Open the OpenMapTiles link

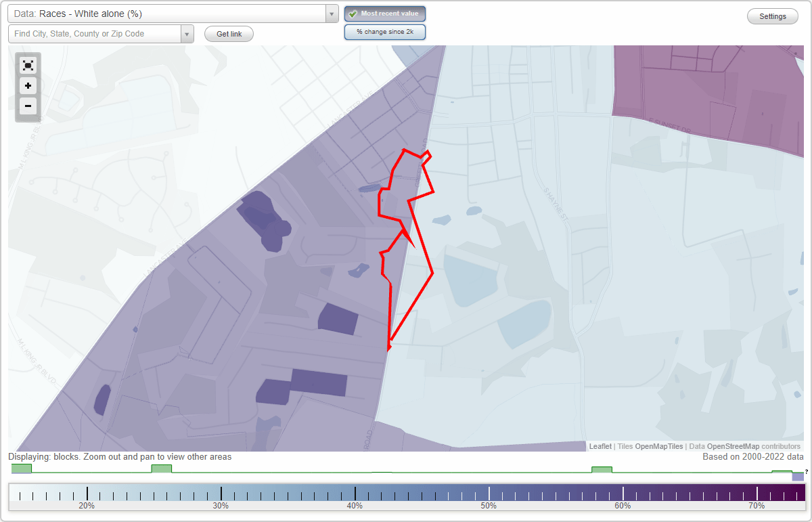658,446
